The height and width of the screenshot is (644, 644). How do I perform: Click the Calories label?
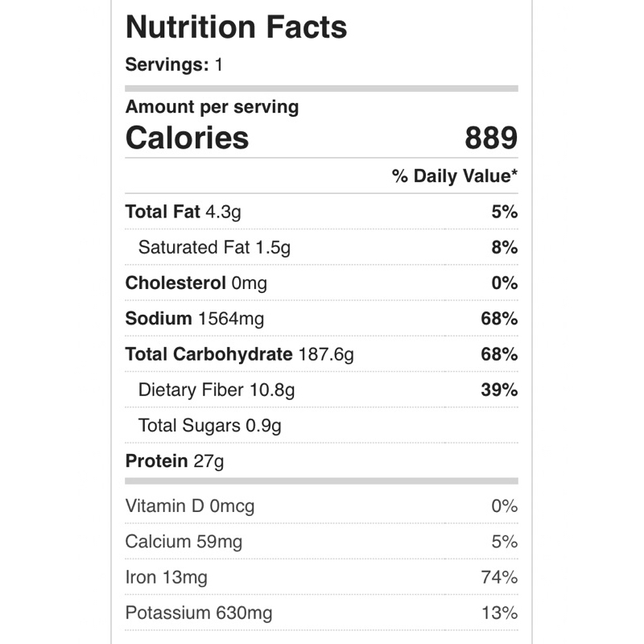click(187, 138)
